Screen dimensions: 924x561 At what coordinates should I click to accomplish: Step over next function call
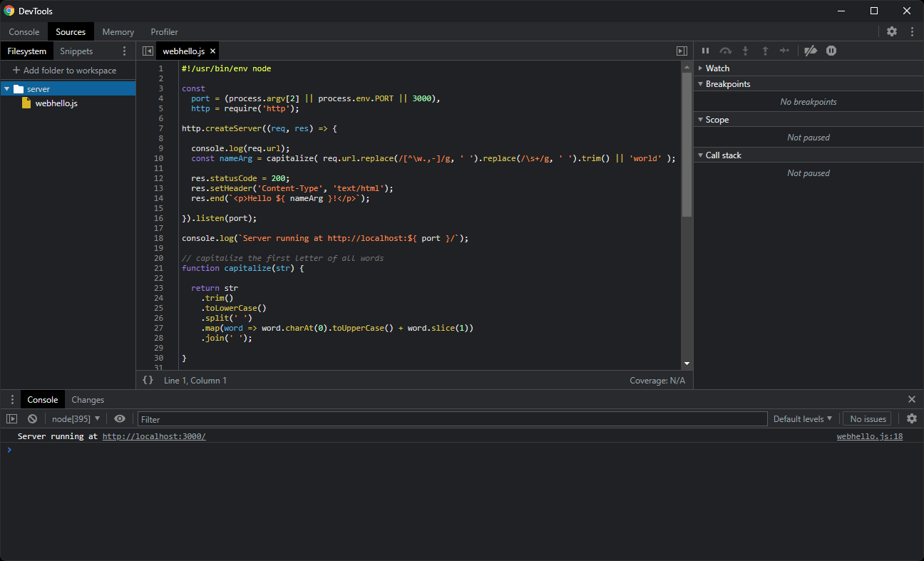pyautogui.click(x=725, y=51)
